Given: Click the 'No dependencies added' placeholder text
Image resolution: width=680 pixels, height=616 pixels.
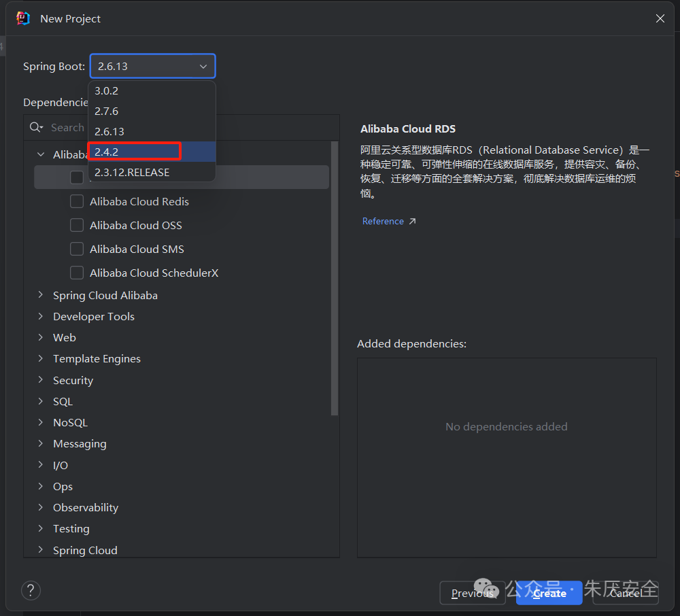Looking at the screenshot, I should click(x=506, y=426).
